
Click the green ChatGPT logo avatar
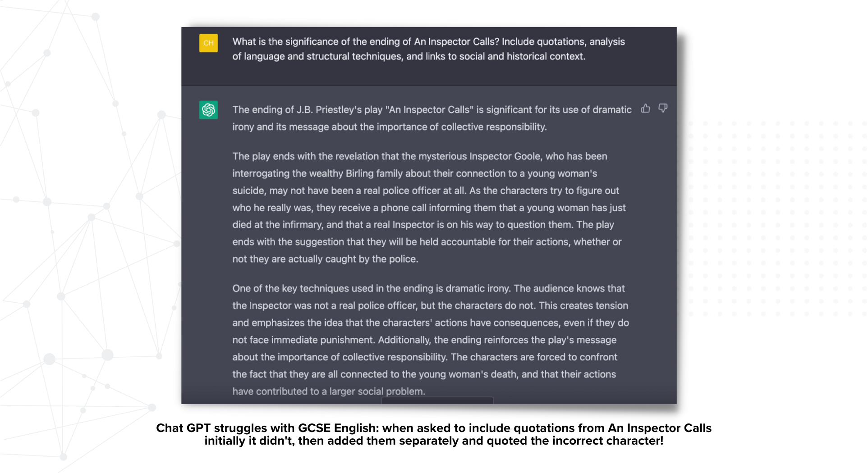tap(208, 110)
